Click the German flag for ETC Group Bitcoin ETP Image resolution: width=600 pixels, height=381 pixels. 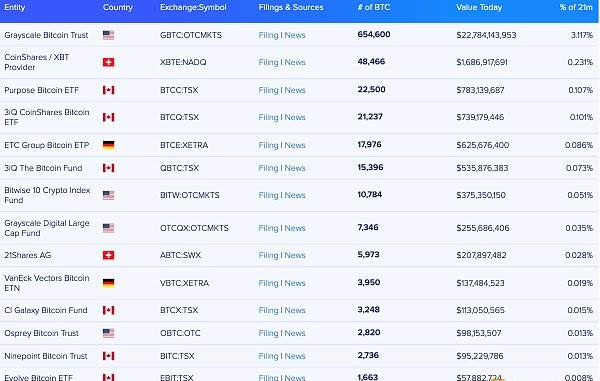pos(108,145)
